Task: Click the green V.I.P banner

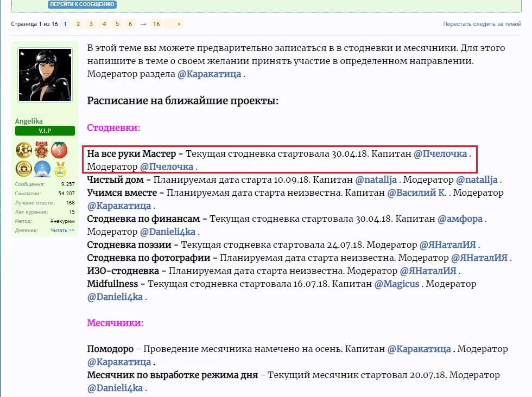Action: [x=45, y=131]
